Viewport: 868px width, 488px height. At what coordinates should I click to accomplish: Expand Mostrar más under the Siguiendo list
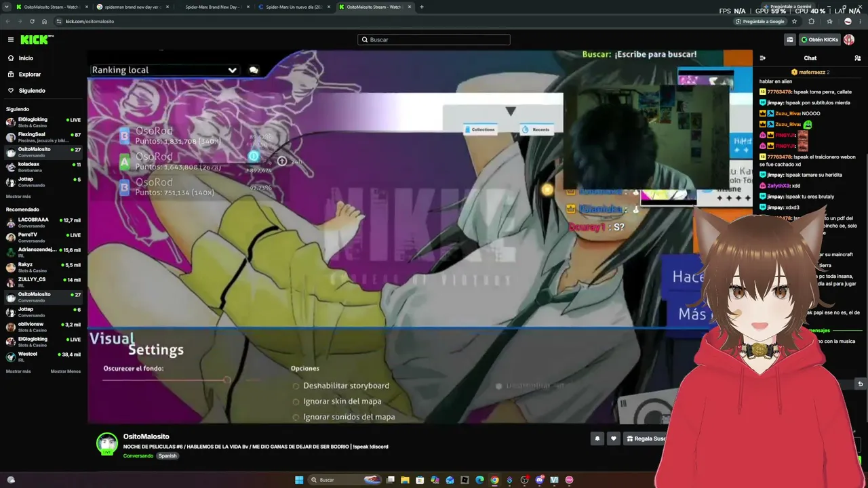[18, 196]
